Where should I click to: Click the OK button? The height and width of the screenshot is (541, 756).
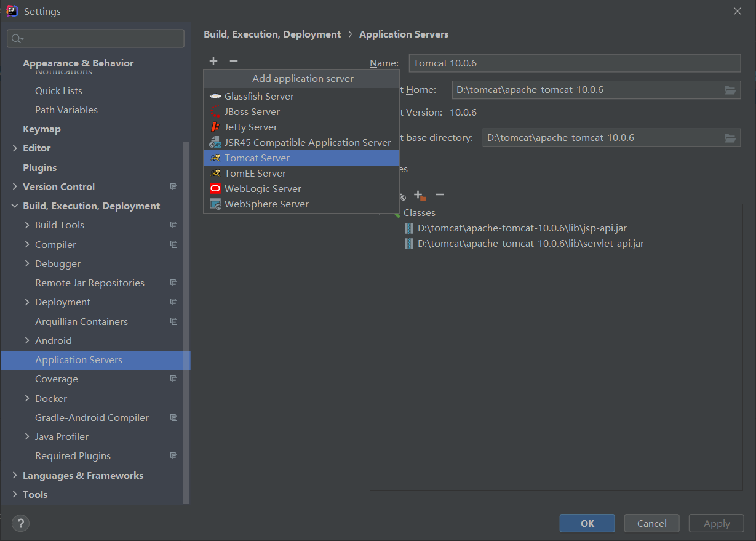point(587,523)
